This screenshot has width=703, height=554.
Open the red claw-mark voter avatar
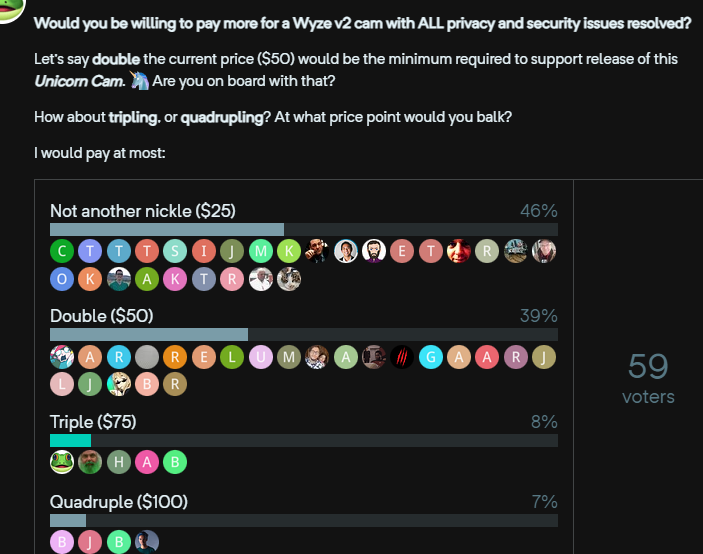point(402,357)
